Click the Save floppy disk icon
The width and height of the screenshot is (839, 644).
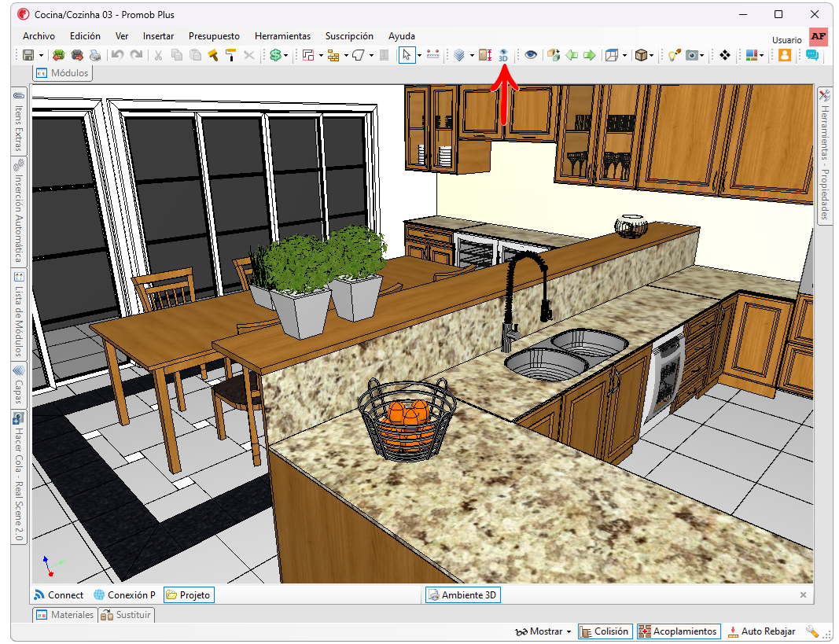tap(28, 55)
